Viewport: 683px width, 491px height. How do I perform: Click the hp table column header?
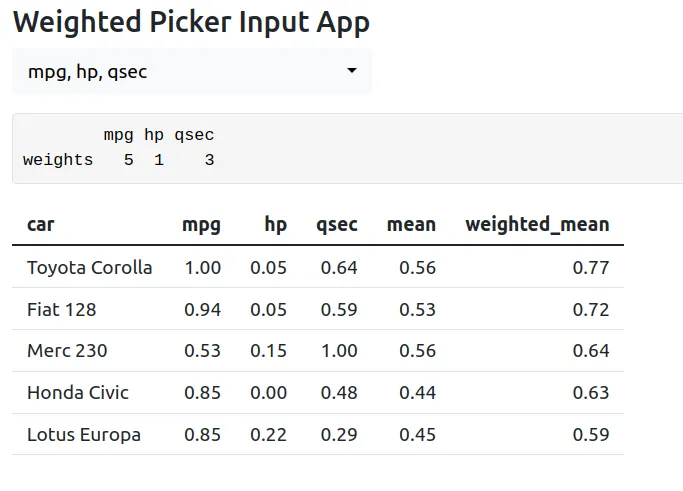pos(275,224)
